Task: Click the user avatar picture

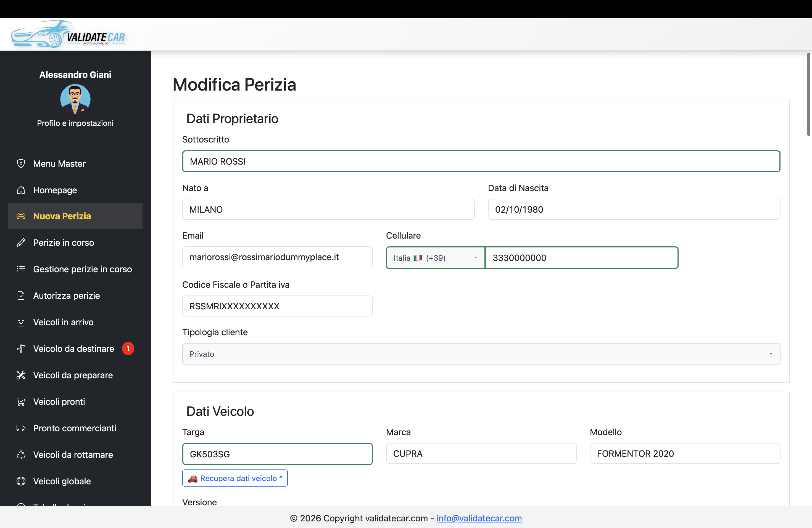Action: click(75, 99)
